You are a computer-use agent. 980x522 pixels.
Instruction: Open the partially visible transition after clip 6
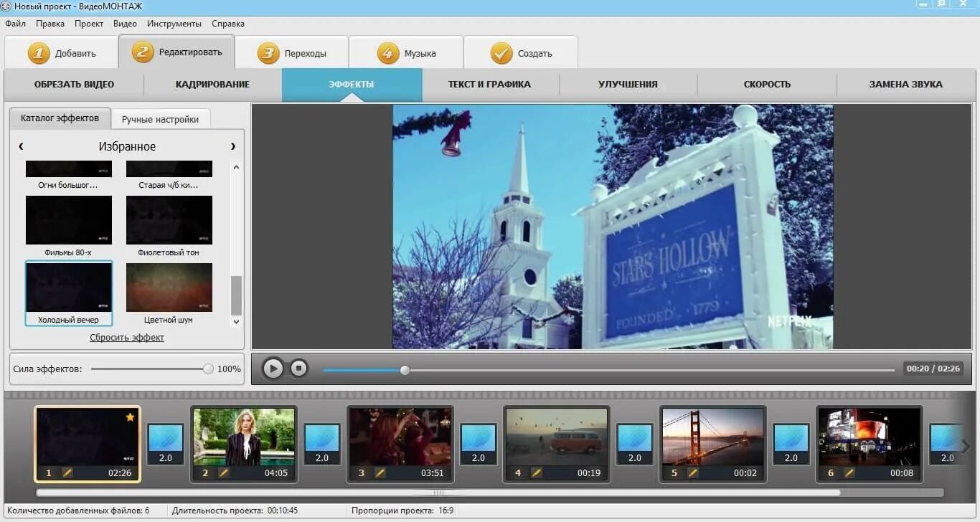(946, 445)
